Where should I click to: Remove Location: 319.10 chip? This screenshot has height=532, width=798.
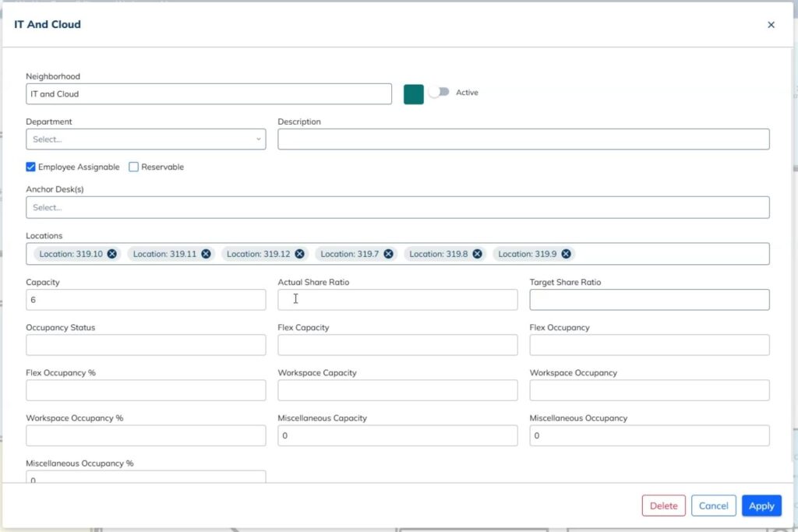pos(112,254)
